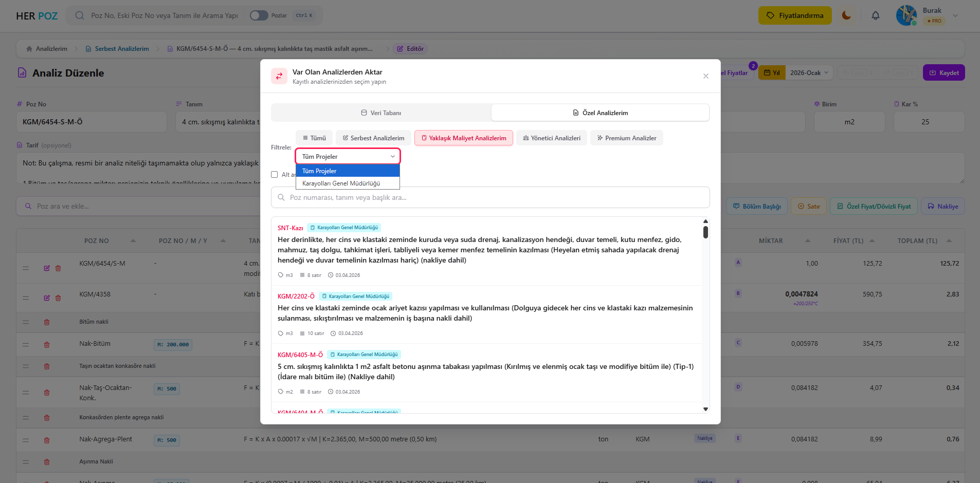Viewport: 980px width, 483px height.
Task: Switch to Veri Tabanı tab
Action: (x=381, y=113)
